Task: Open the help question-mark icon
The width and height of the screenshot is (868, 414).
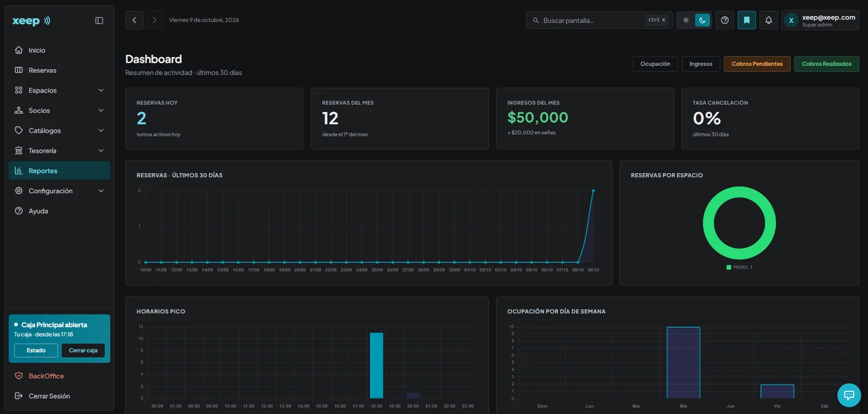Action: [725, 20]
